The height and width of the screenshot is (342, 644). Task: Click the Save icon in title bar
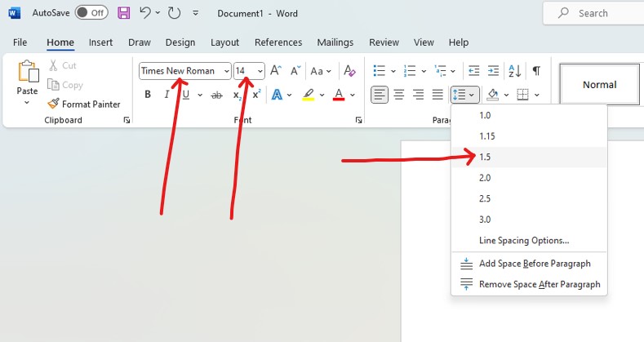tap(123, 13)
